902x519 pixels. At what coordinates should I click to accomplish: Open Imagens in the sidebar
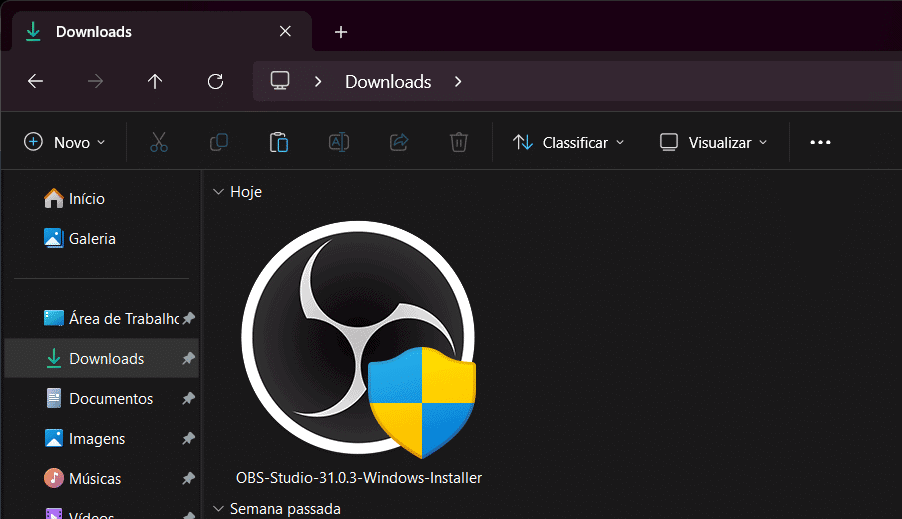point(85,438)
